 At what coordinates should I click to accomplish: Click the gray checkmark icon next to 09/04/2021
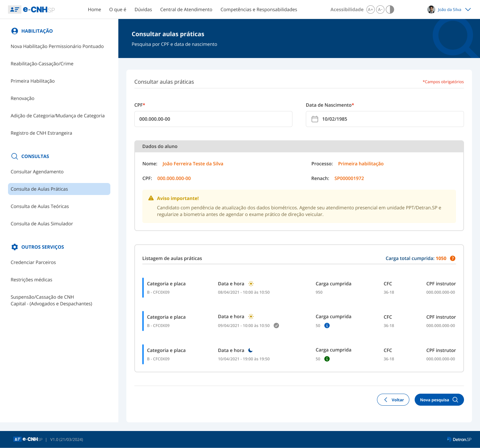tap(276, 326)
